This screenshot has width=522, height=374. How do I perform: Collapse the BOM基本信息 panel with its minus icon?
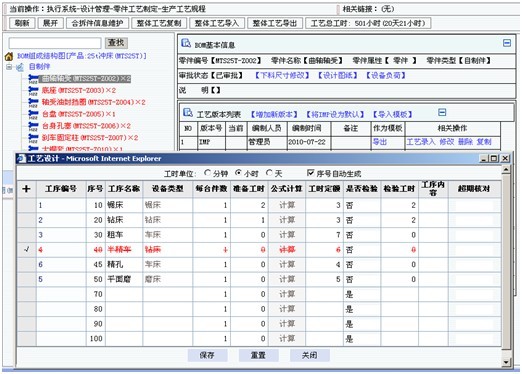tap(507, 43)
